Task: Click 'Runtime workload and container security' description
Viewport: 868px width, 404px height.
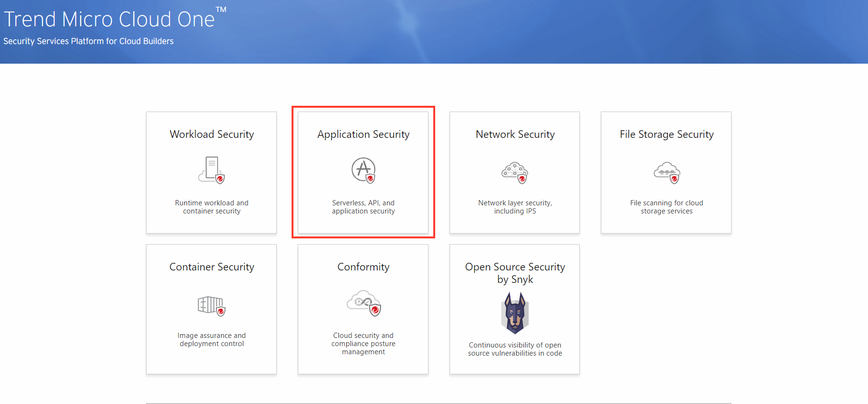Action: pos(212,207)
